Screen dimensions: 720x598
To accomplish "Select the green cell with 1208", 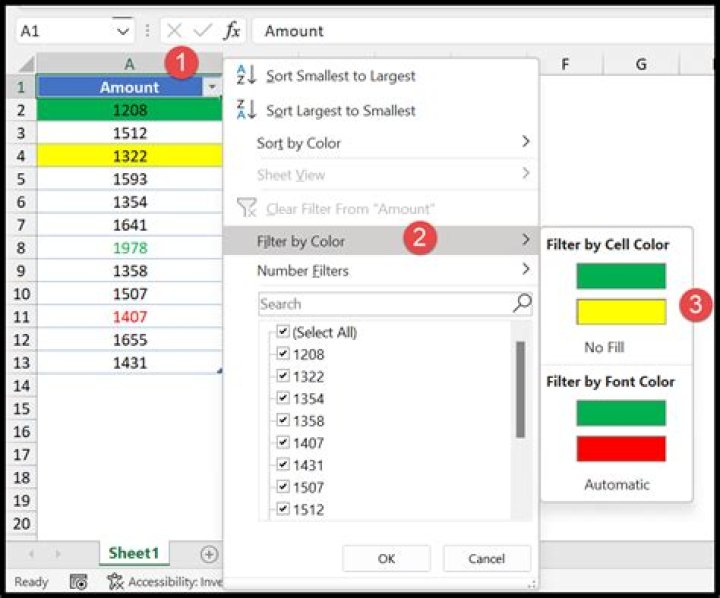I will (x=129, y=110).
